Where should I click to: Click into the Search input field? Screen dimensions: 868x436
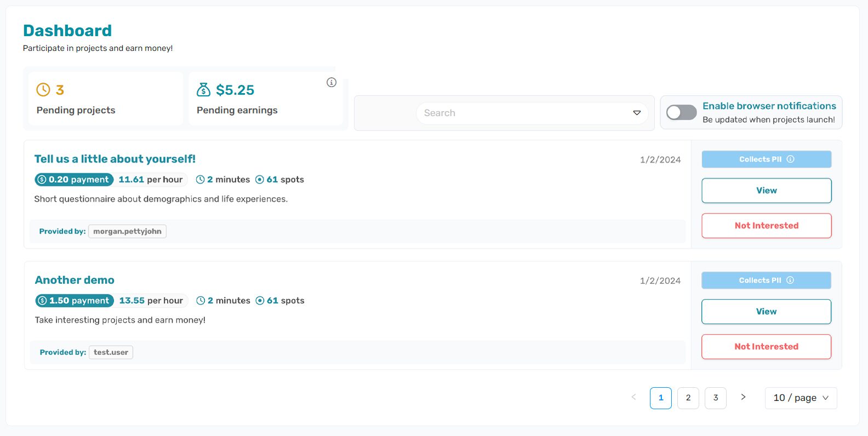521,113
